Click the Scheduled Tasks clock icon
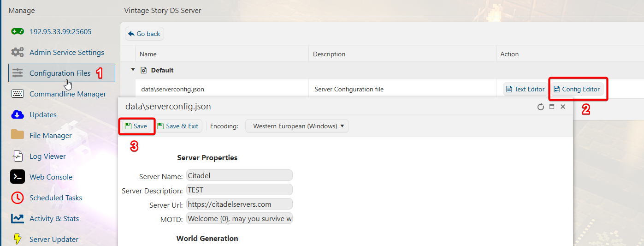This screenshot has height=246, width=644. (x=18, y=198)
